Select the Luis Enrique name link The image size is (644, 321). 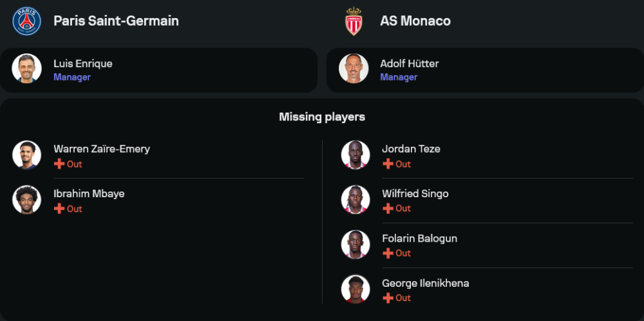(x=83, y=63)
